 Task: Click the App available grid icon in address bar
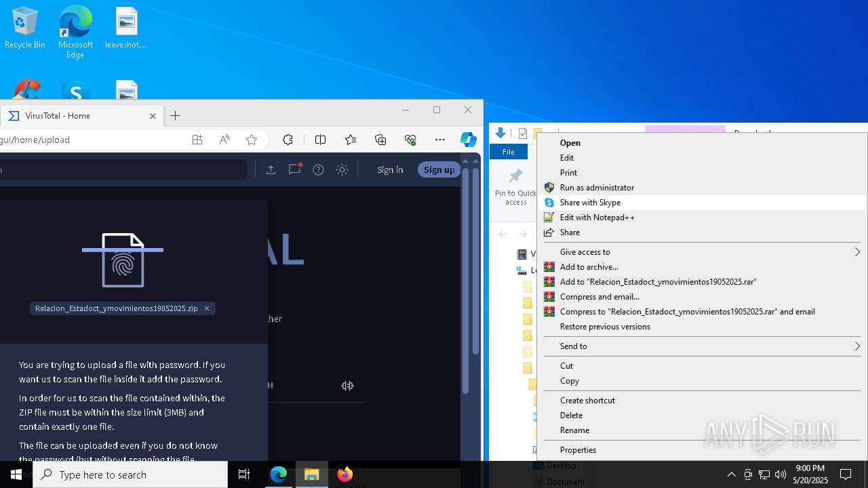pos(197,140)
